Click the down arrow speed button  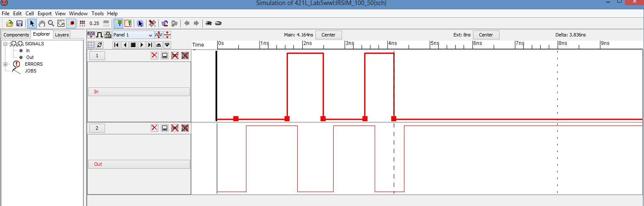click(167, 45)
